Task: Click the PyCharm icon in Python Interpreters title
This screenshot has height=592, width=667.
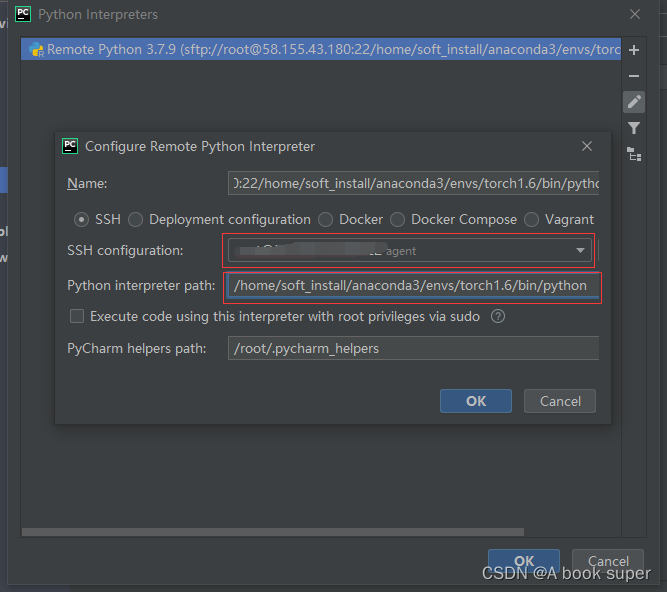Action: [x=23, y=14]
